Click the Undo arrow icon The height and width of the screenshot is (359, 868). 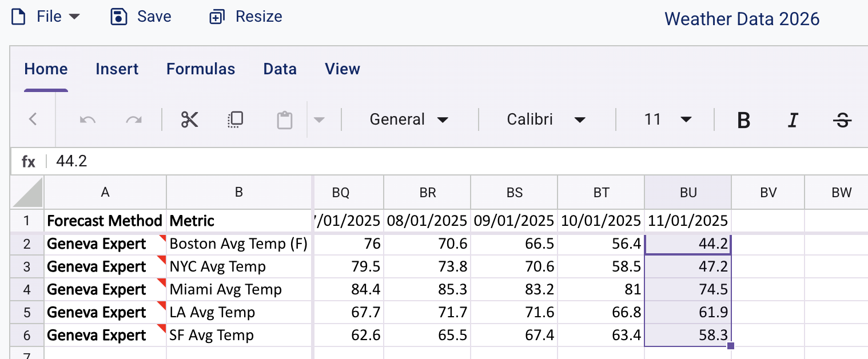point(87,119)
